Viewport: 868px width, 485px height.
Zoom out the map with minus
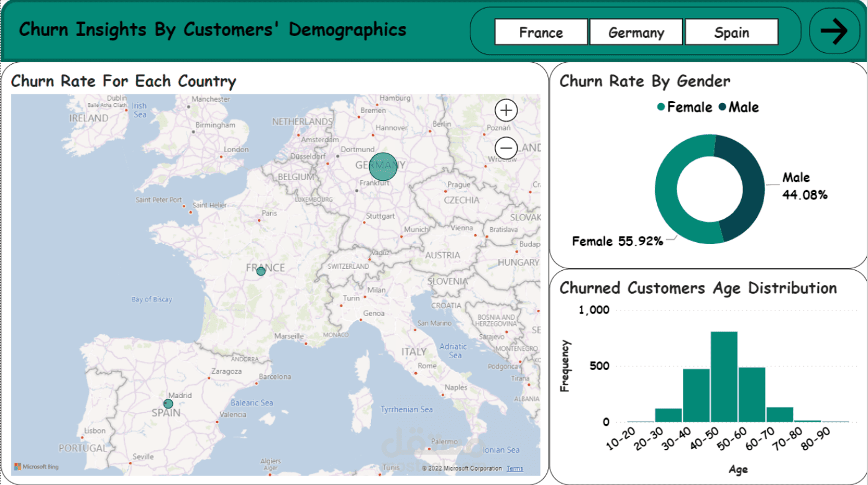tap(506, 148)
